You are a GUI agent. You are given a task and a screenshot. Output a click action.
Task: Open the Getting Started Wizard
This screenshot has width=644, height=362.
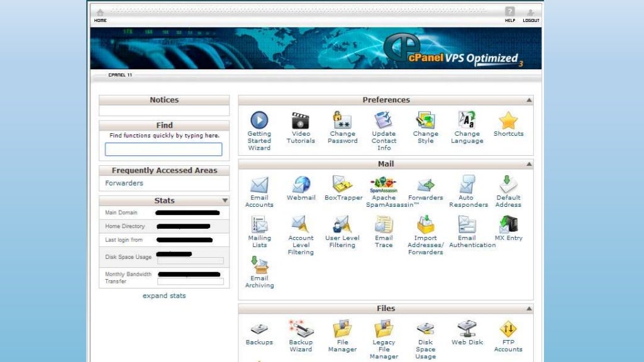[x=259, y=131]
